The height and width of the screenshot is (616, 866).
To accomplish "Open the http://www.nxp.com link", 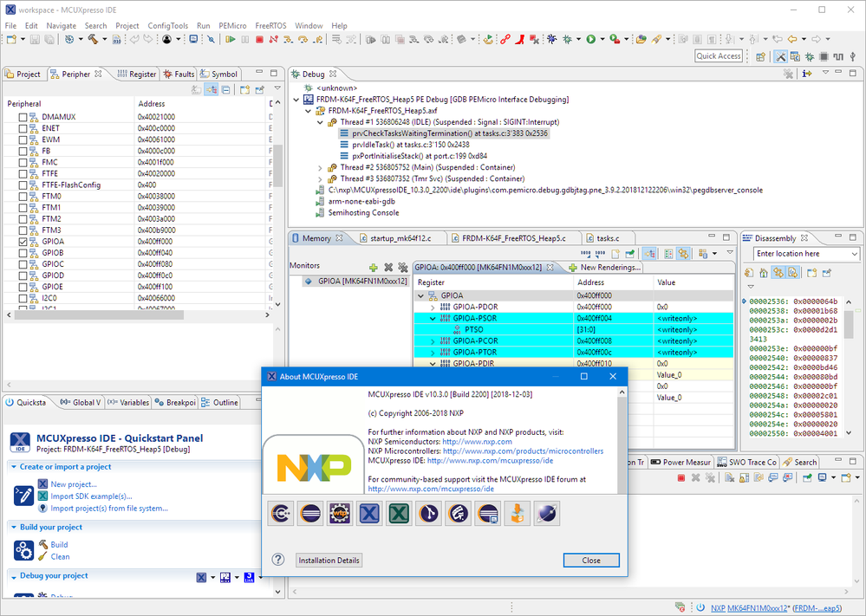I will (477, 442).
